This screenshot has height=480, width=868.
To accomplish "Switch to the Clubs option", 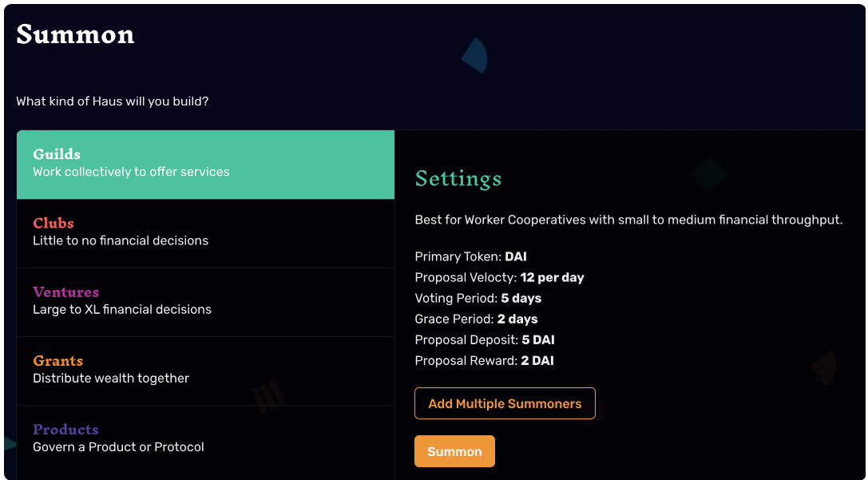I will point(205,233).
